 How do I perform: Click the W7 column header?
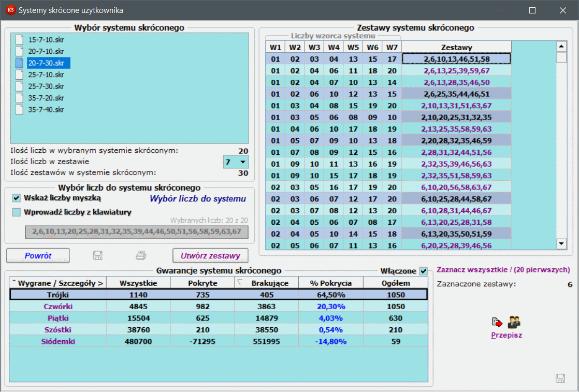point(392,47)
